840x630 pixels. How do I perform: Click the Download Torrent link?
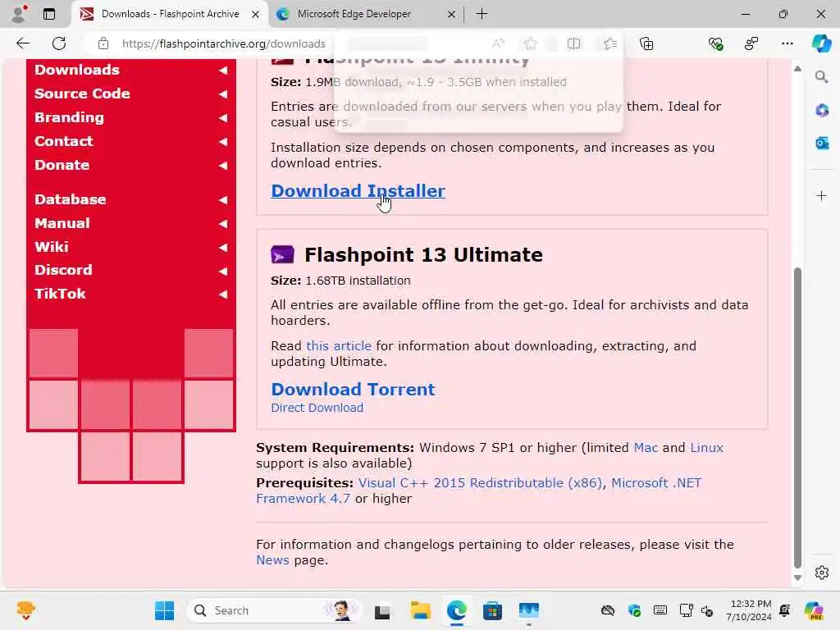353,389
